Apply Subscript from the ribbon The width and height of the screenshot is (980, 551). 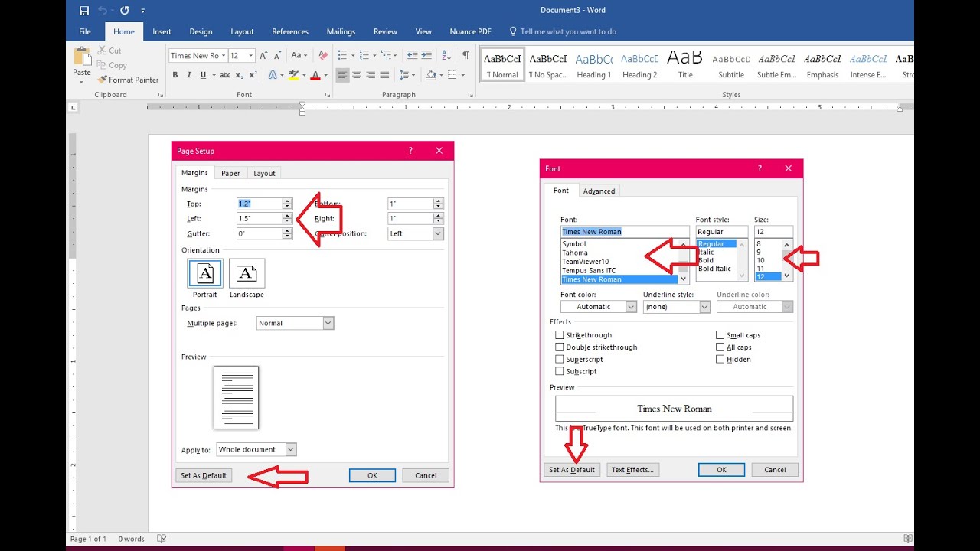point(239,75)
